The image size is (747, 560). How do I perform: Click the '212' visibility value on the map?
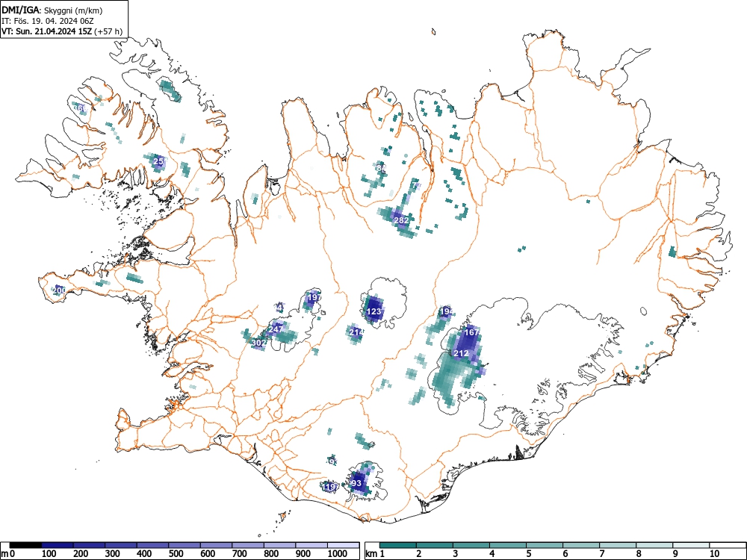(x=461, y=353)
